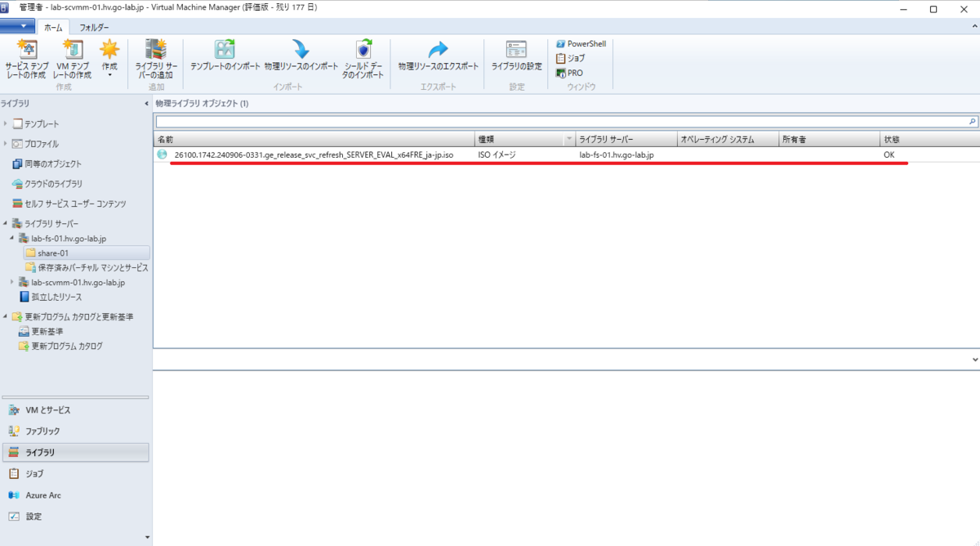The height and width of the screenshot is (546, 980).
Task: Sort by the ライブラリ サーバー column header
Action: (x=626, y=140)
